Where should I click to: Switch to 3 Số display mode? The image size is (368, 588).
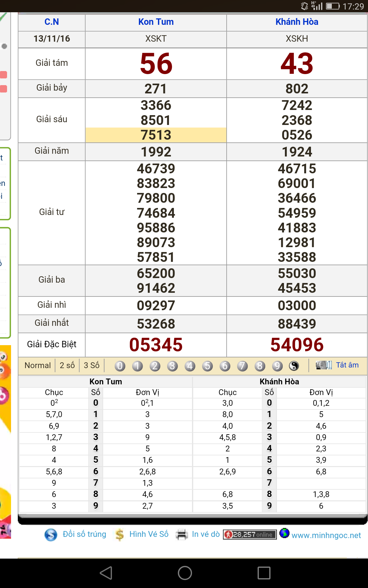click(91, 365)
